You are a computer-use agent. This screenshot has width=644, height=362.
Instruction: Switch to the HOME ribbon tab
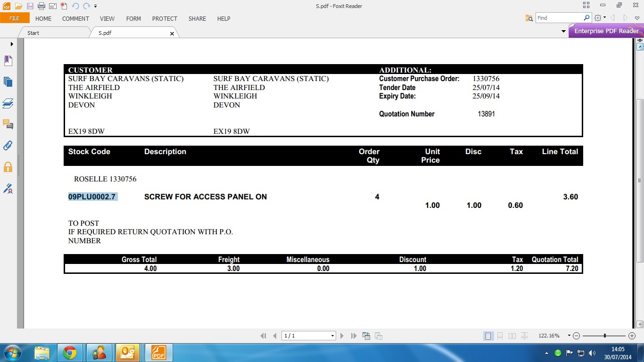(x=43, y=19)
